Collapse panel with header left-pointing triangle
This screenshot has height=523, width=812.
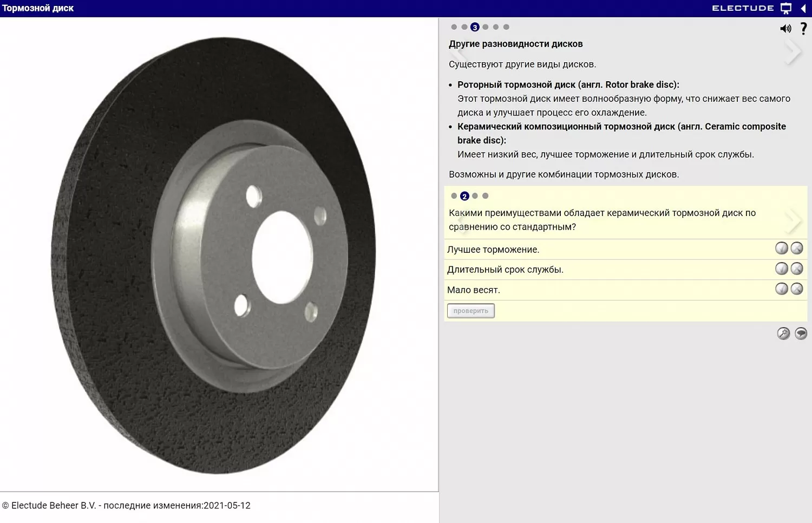(x=803, y=8)
